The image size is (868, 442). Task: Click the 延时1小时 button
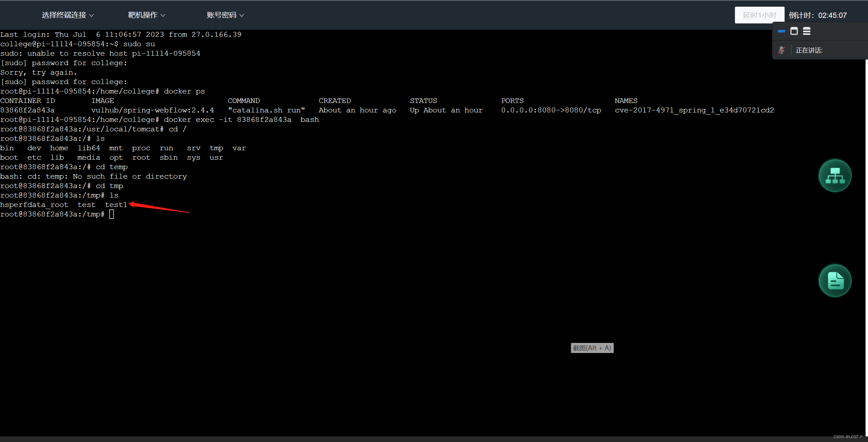(x=759, y=15)
